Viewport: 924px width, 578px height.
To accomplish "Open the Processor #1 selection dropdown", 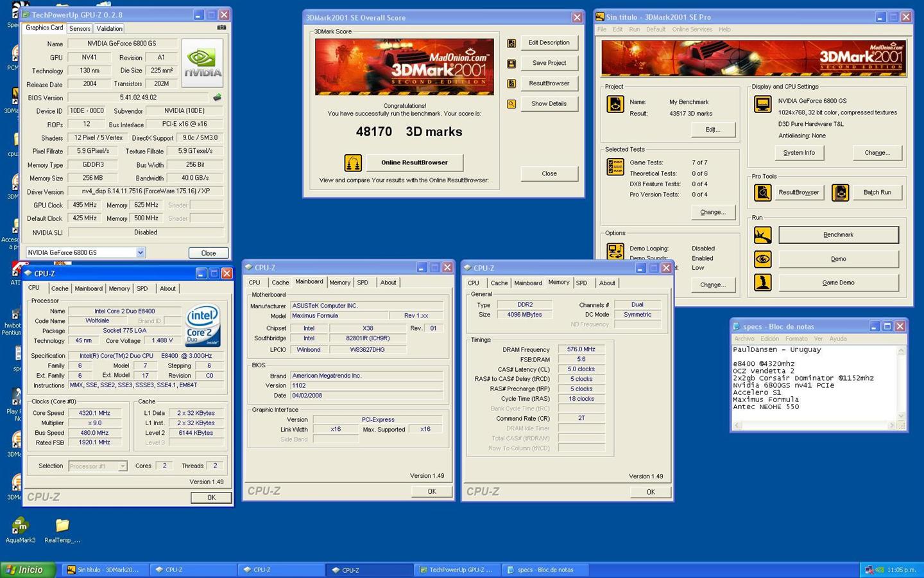I will [x=123, y=466].
